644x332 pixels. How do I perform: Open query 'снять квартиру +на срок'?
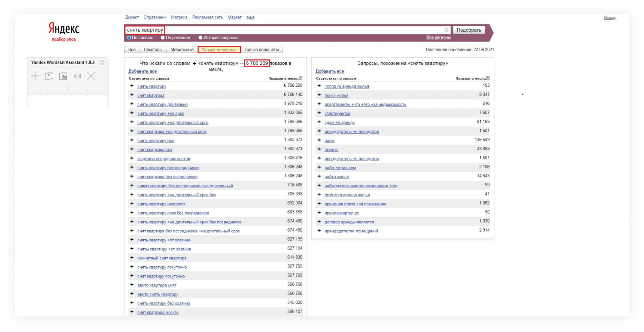click(161, 113)
